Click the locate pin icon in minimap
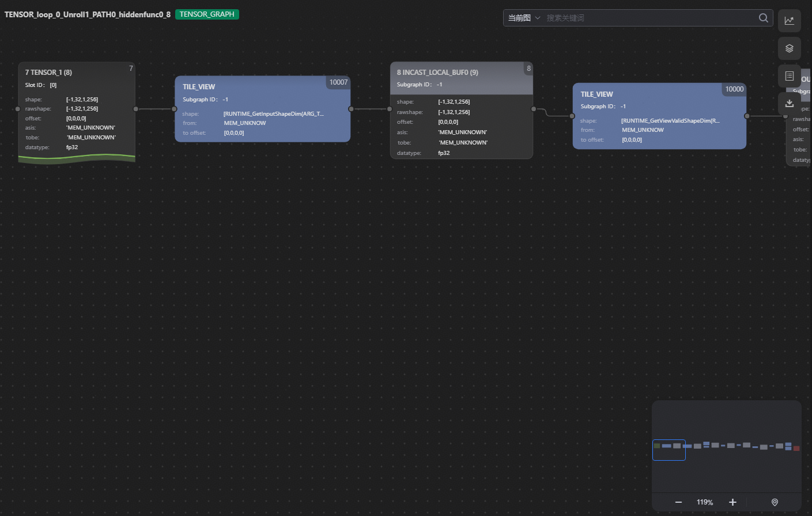 click(x=775, y=502)
